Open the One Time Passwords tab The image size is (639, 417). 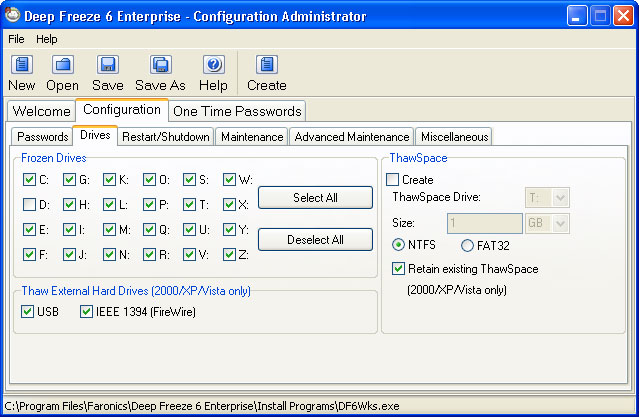click(237, 111)
